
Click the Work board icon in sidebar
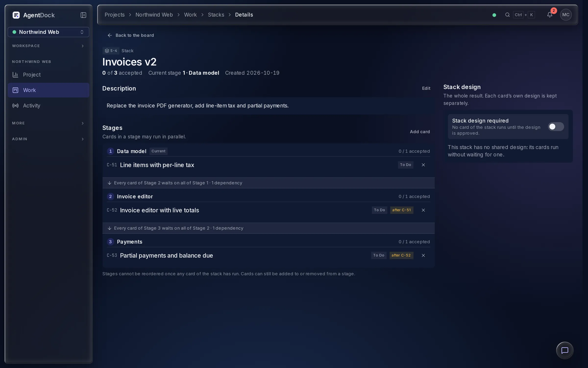pos(15,90)
